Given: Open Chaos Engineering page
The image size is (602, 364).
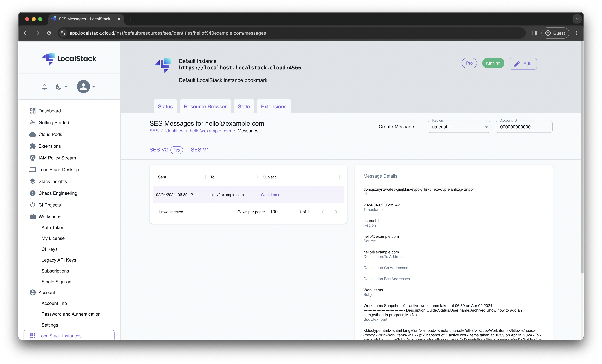Looking at the screenshot, I should pyautogui.click(x=58, y=193).
